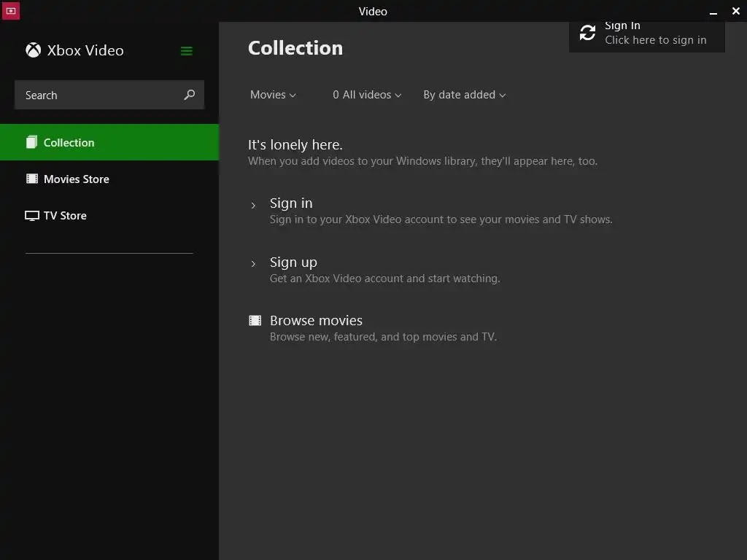Click the Browse movies film strip icon
This screenshot has height=560, width=747.
click(x=255, y=320)
